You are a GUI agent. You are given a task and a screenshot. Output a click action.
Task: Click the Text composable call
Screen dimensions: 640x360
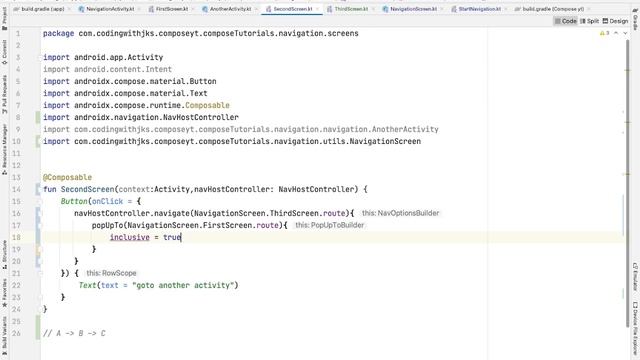click(87, 285)
